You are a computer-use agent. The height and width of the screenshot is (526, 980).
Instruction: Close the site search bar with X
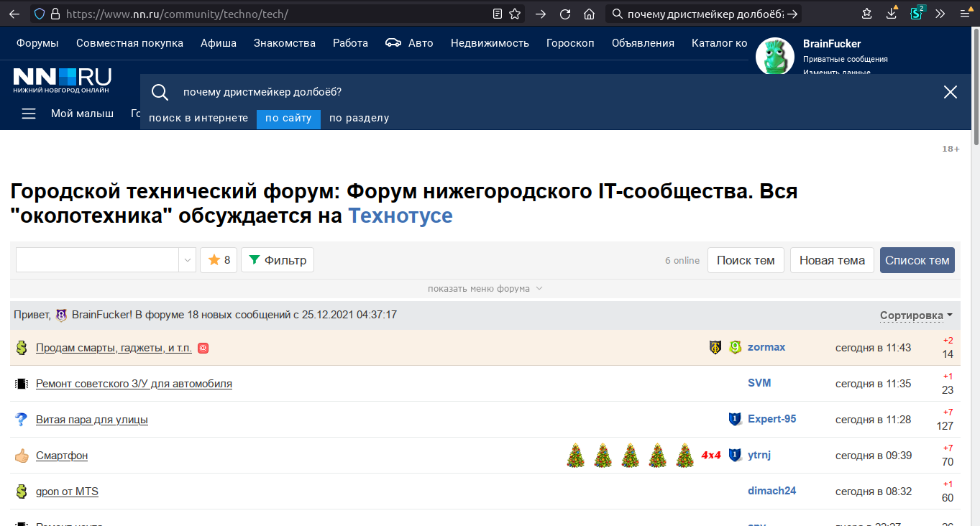[950, 92]
